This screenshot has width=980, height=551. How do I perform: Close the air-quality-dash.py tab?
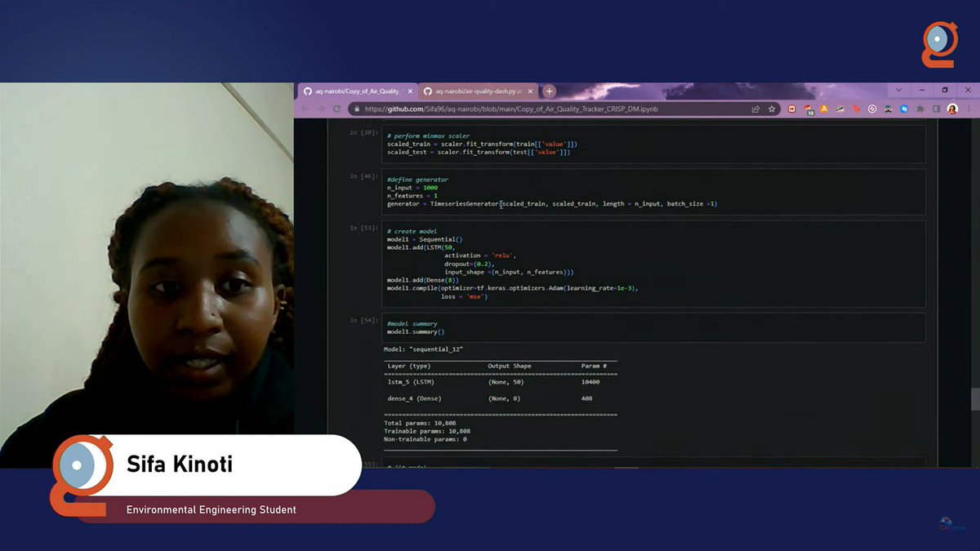pyautogui.click(x=529, y=91)
